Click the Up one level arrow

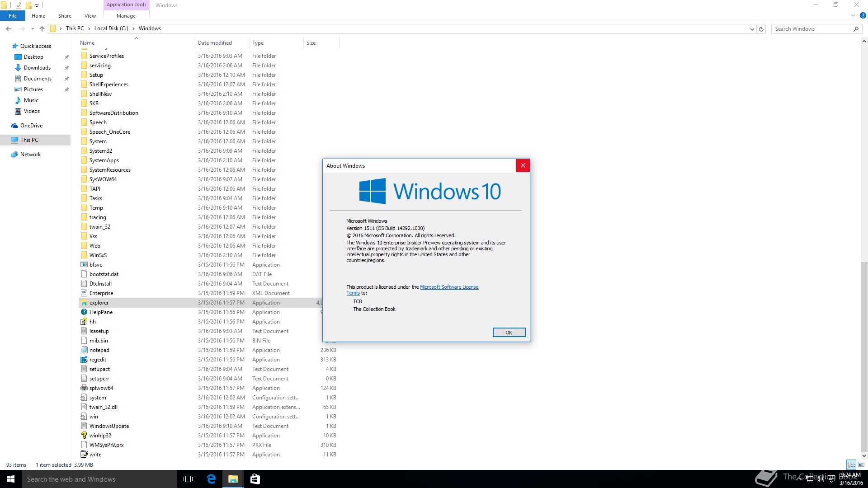click(42, 28)
